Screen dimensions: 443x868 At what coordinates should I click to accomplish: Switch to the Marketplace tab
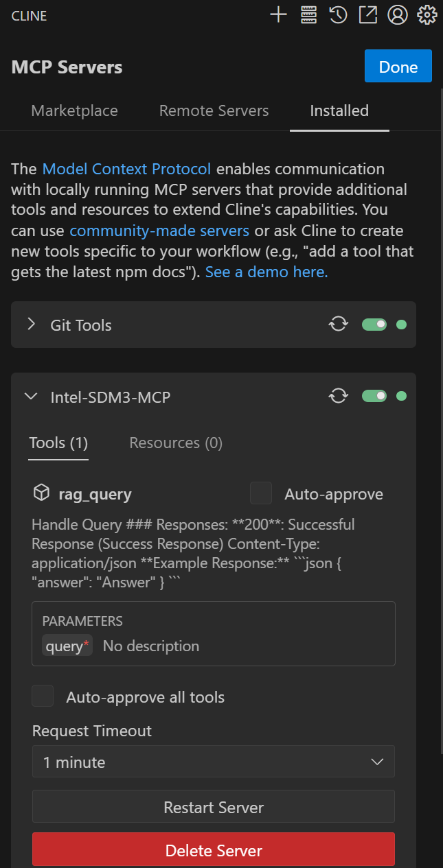[74, 110]
